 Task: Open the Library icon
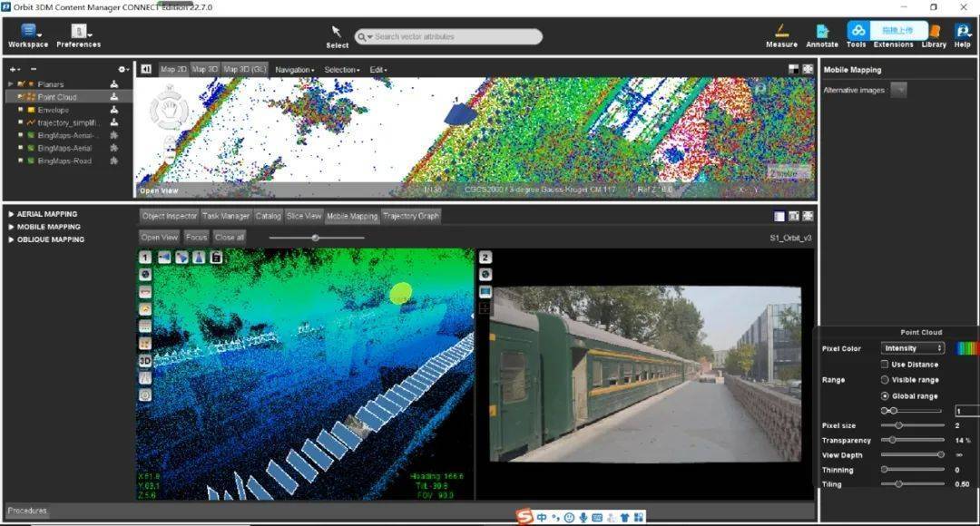pyautogui.click(x=935, y=31)
